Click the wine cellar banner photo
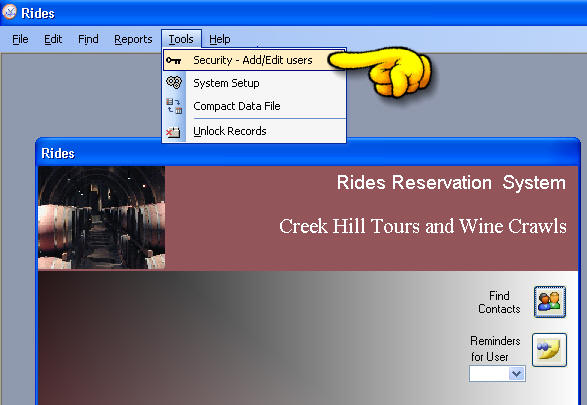This screenshot has height=405, width=587. point(101,218)
